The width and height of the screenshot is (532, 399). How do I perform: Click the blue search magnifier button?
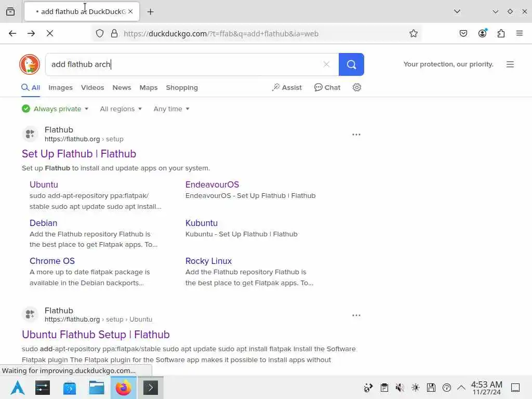tap(351, 64)
